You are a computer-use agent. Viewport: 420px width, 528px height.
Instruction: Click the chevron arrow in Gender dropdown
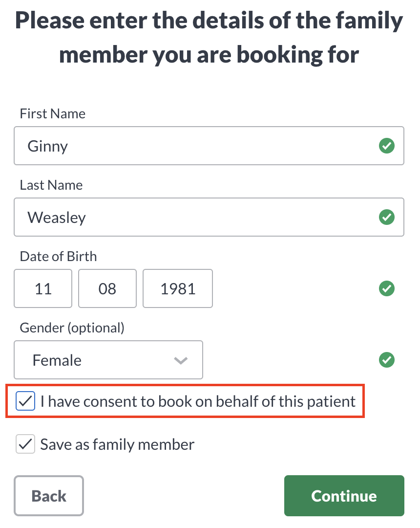[181, 361]
